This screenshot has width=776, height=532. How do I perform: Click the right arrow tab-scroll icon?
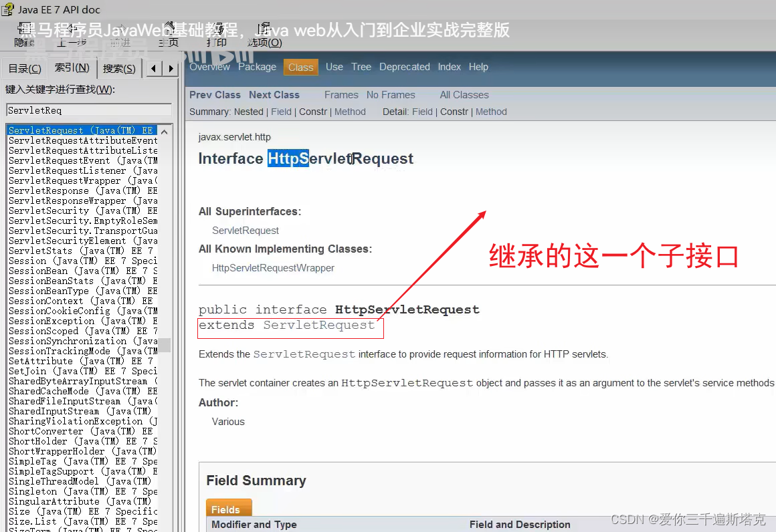[171, 68]
